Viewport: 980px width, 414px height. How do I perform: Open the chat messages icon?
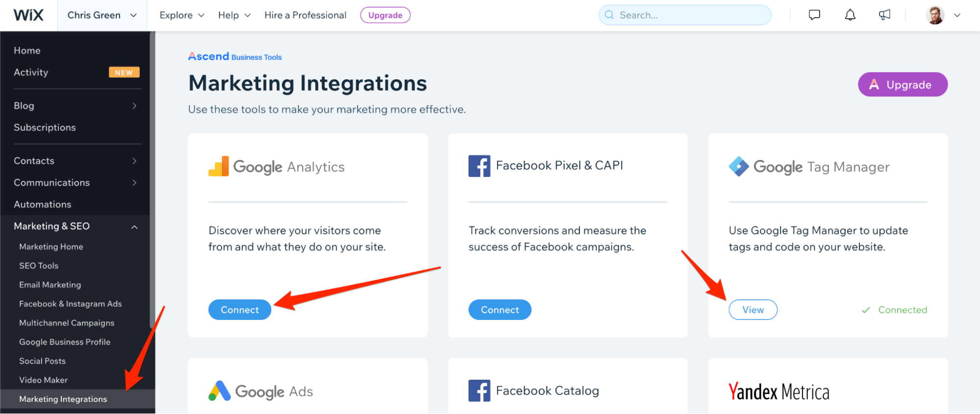pos(814,15)
